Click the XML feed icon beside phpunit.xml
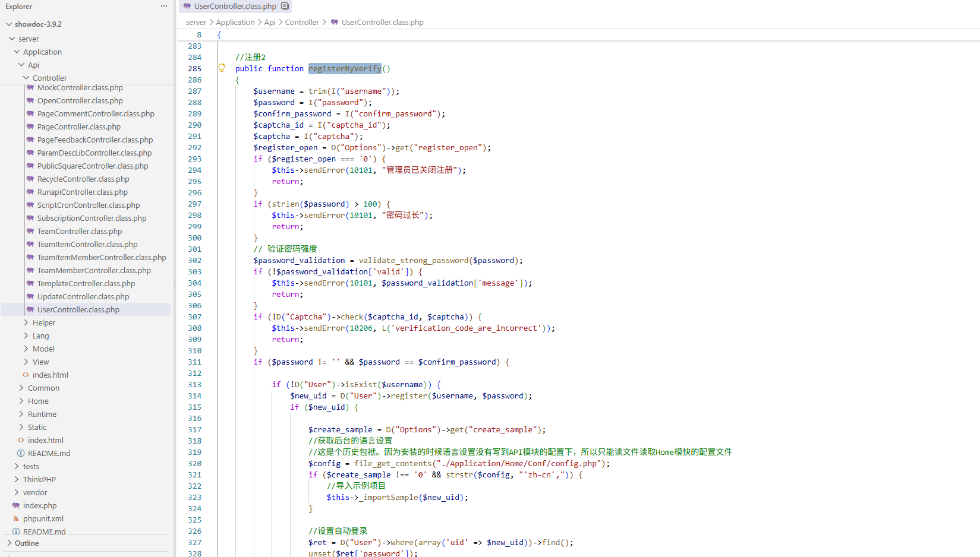980x557 pixels. tap(16, 518)
